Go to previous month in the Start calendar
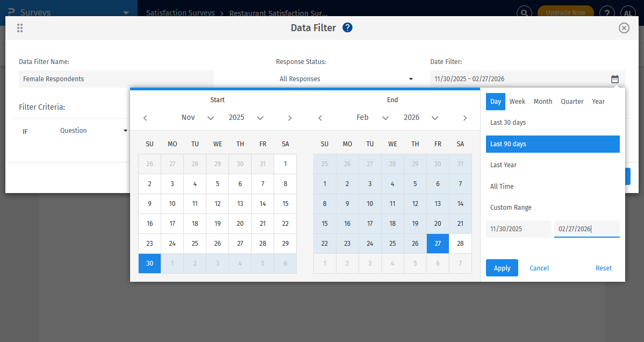This screenshot has width=644, height=342. (x=145, y=118)
